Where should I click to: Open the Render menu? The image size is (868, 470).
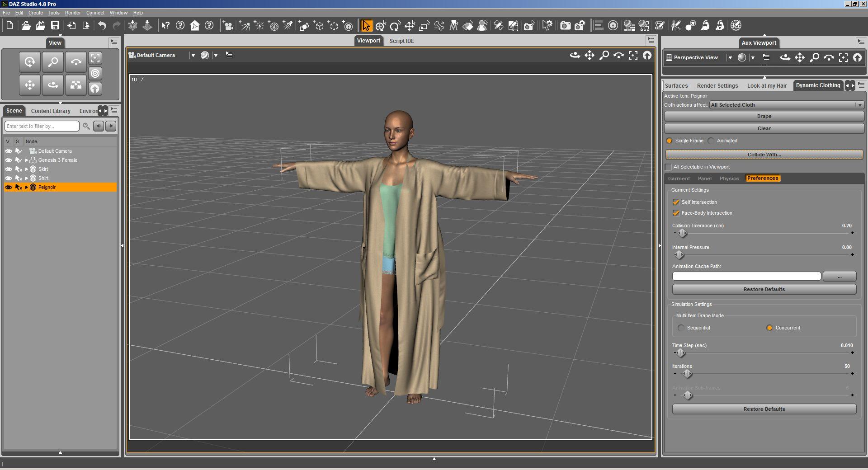pyautogui.click(x=73, y=13)
